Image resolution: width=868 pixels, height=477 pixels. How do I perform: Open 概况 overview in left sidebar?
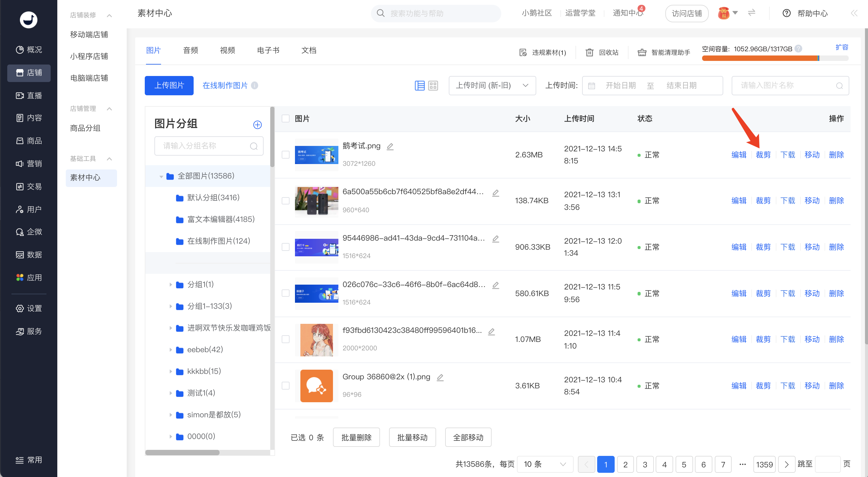click(x=29, y=50)
